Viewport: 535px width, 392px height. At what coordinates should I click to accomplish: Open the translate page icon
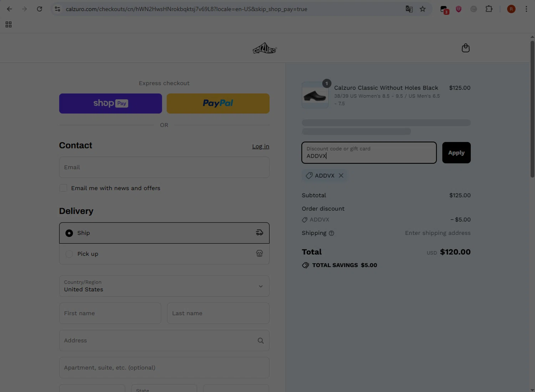pyautogui.click(x=409, y=9)
